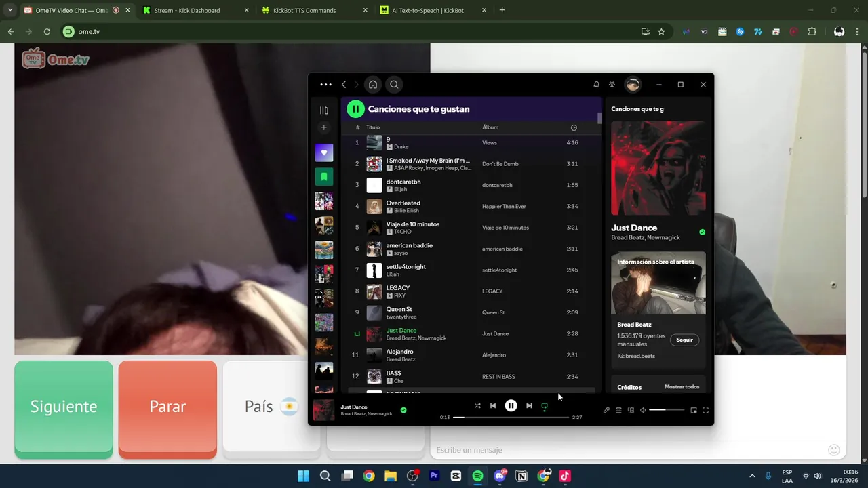Viewport: 868px width, 488px height.
Task: Open artist info image card
Action: [658, 283]
